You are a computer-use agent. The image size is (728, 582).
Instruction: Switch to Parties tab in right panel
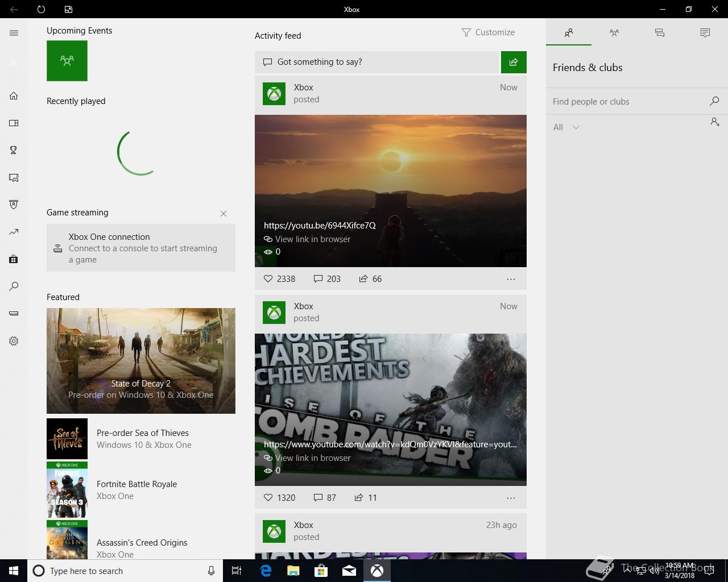[614, 33]
